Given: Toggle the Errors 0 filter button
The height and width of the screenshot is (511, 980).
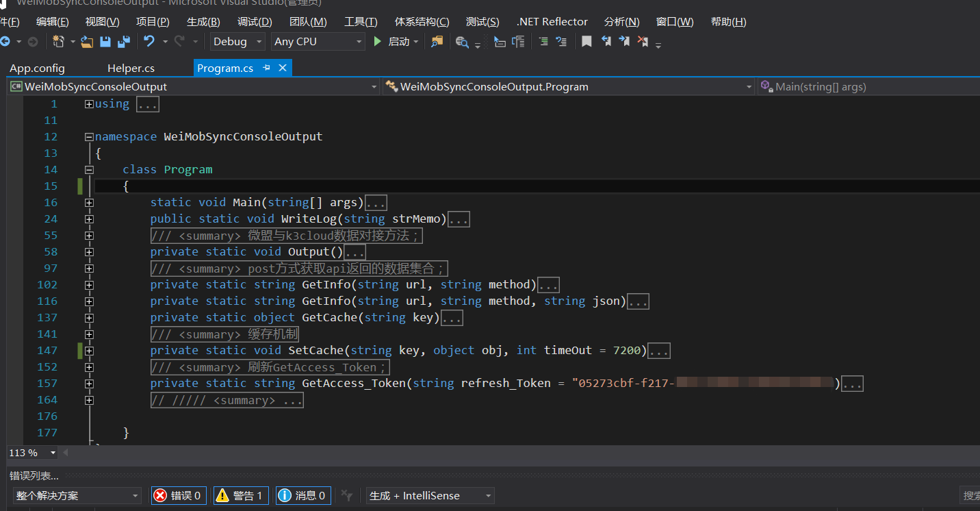Looking at the screenshot, I should [179, 495].
